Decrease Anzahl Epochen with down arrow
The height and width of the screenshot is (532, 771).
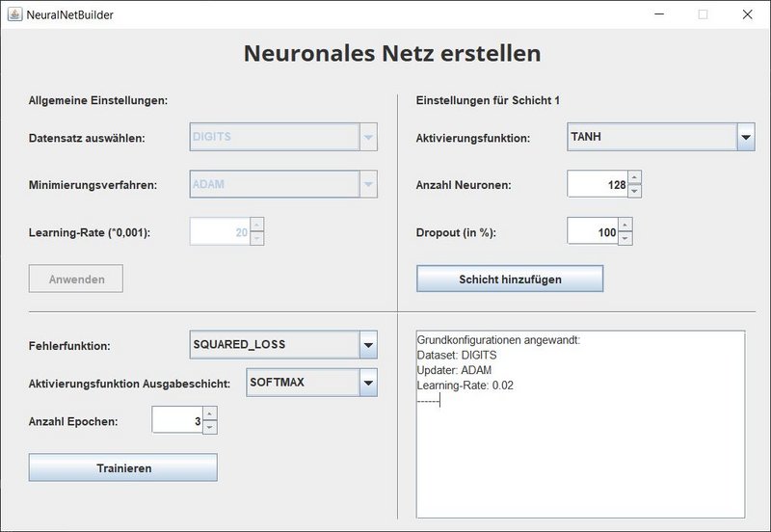(x=210, y=427)
